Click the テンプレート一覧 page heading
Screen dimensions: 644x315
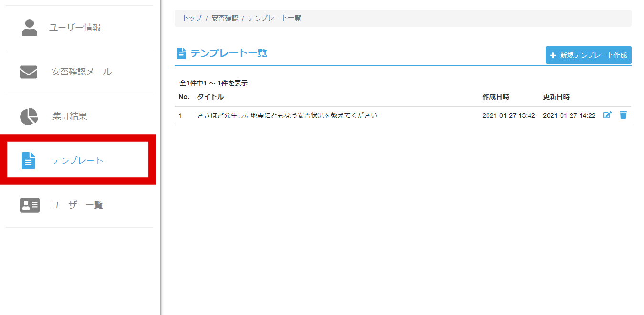pyautogui.click(x=229, y=53)
